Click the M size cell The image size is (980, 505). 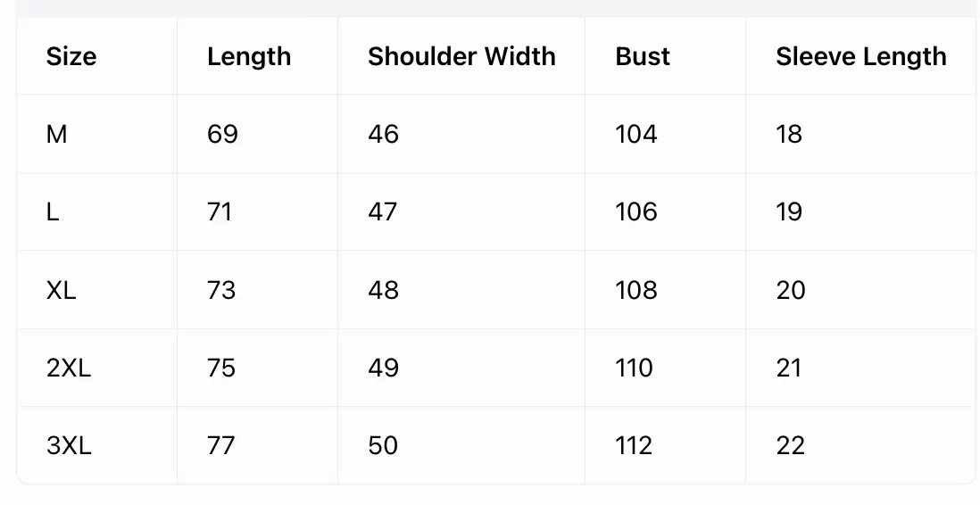(x=56, y=134)
